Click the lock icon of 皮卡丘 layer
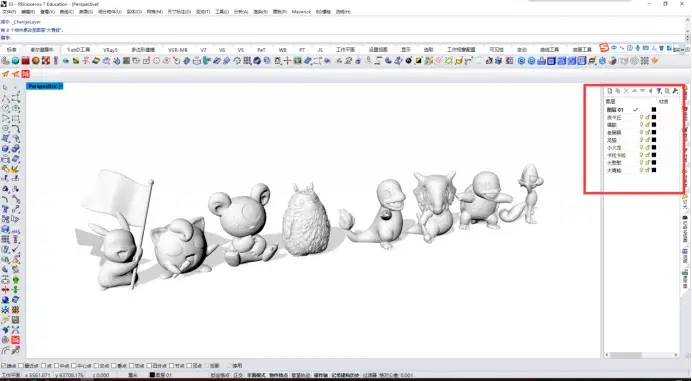692x381 pixels. (647, 117)
